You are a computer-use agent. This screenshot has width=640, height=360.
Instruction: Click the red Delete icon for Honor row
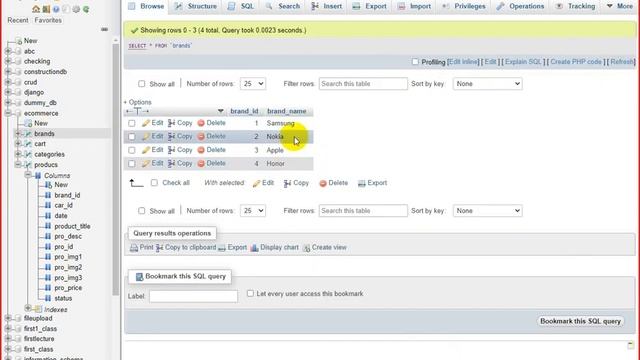201,163
